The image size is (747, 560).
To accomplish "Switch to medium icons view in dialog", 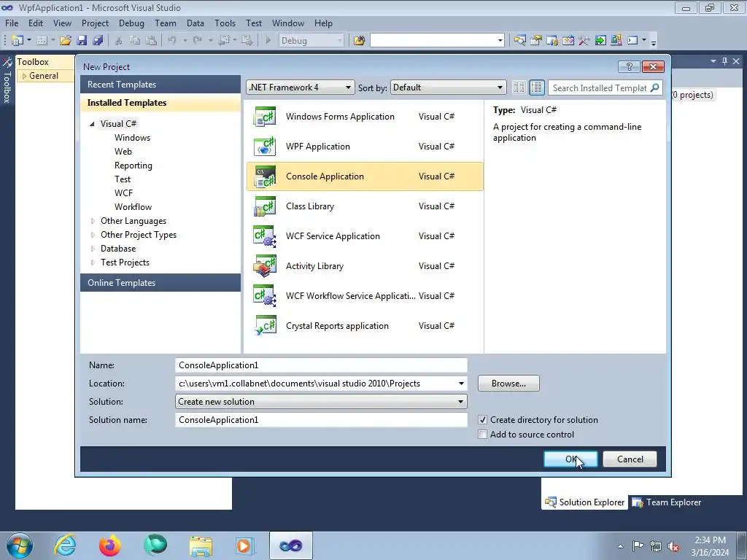I will pyautogui.click(x=536, y=87).
